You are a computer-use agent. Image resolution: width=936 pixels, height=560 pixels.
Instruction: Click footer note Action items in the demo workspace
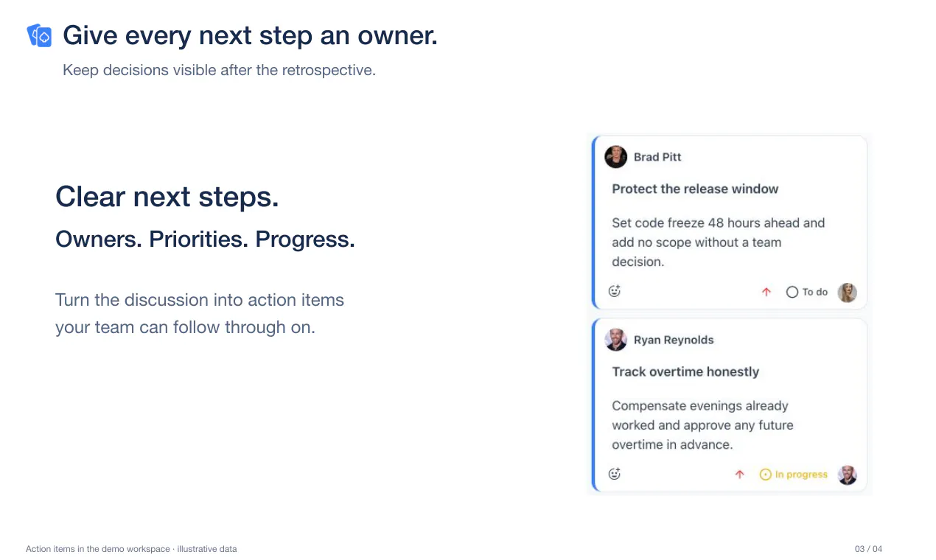131,549
